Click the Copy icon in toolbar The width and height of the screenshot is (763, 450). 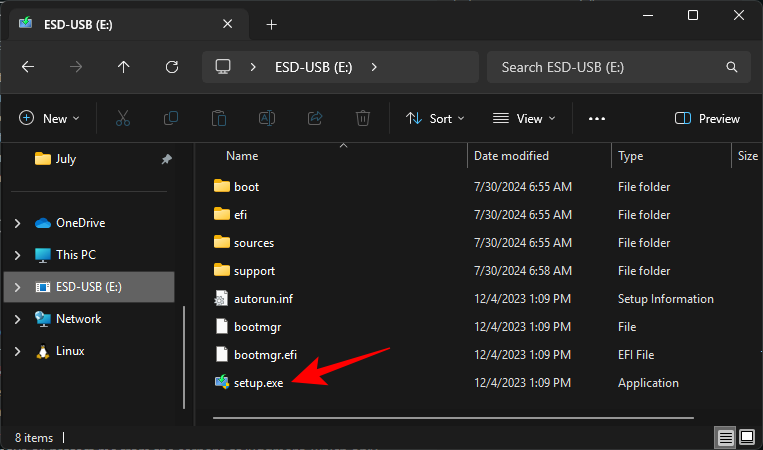(x=171, y=118)
